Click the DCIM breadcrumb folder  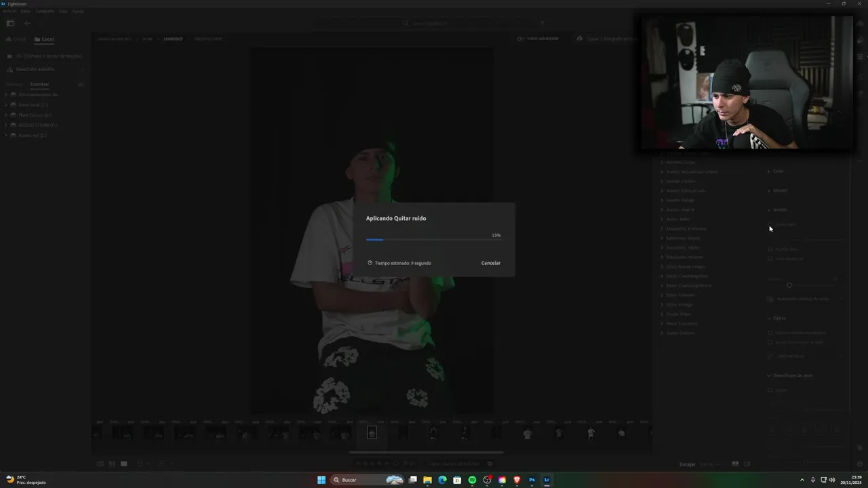(147, 39)
